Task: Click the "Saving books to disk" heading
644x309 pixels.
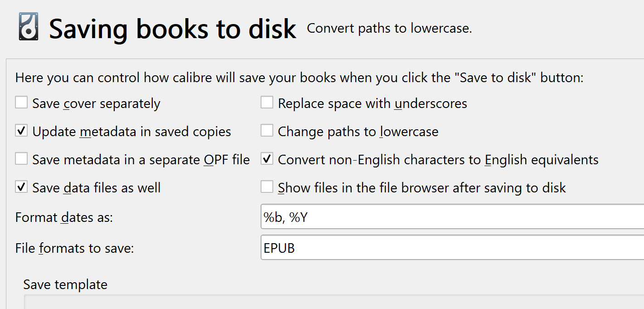Action: [x=172, y=29]
